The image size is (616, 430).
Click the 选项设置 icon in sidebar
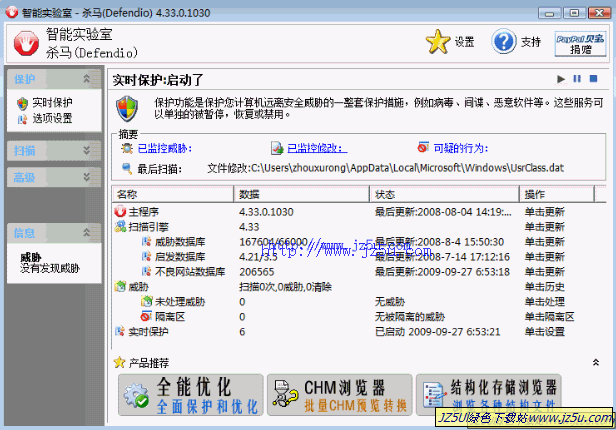click(22, 119)
